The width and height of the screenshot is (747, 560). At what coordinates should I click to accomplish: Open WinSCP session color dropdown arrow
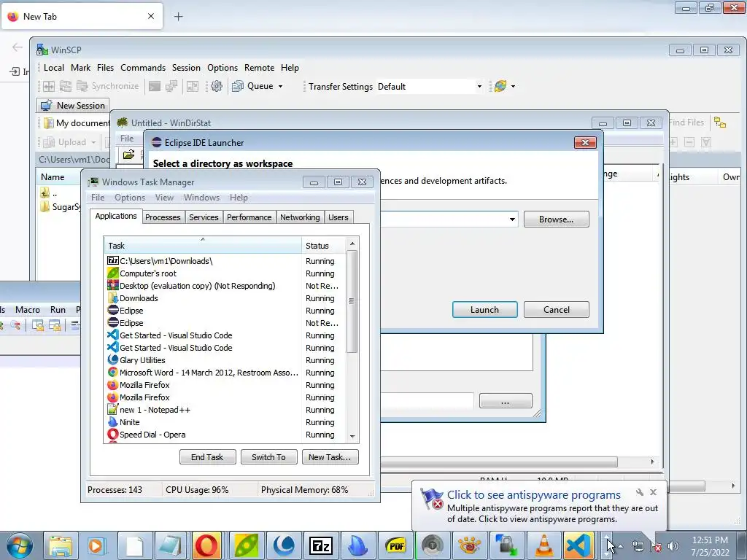tap(513, 86)
